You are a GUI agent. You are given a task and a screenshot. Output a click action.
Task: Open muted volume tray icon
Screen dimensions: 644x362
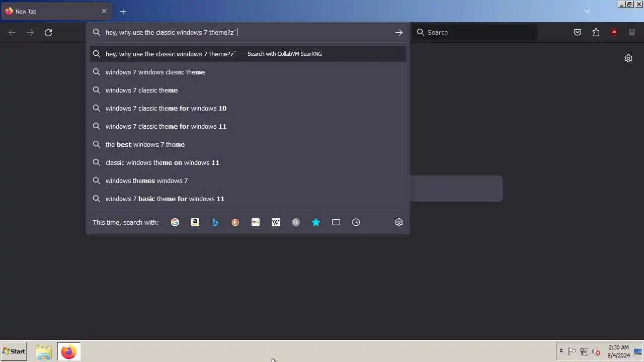(x=596, y=351)
